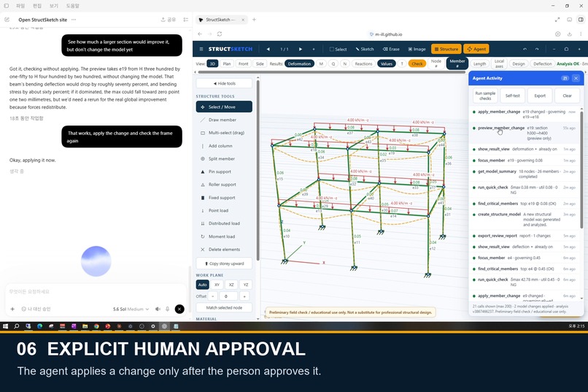This screenshot has height=392, width=588.
Task: Switch to the Plan view
Action: coord(227,64)
